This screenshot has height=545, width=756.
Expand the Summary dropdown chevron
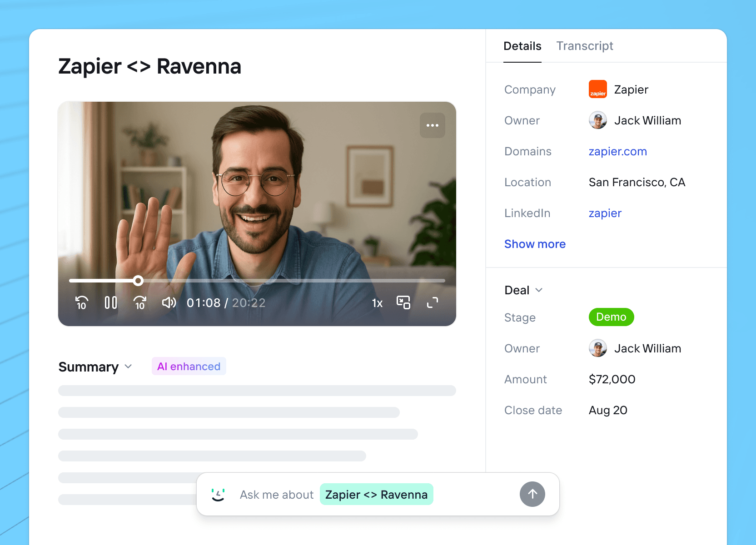[128, 367]
